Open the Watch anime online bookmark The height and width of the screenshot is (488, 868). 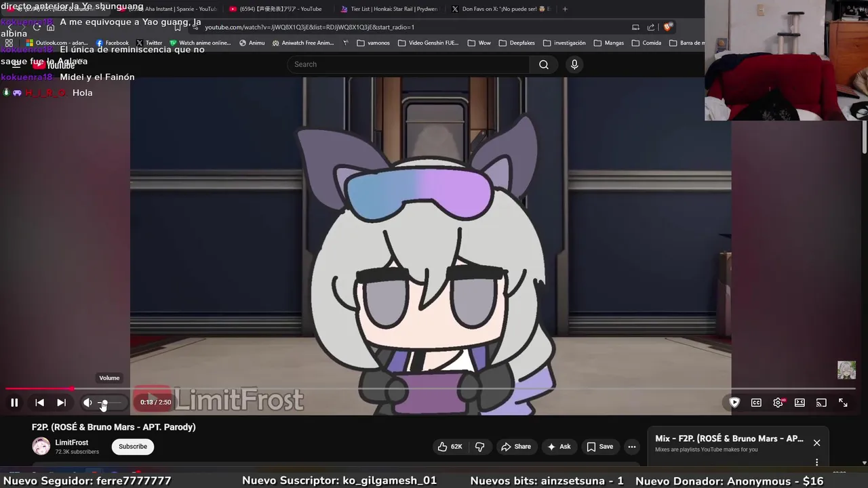click(x=201, y=43)
